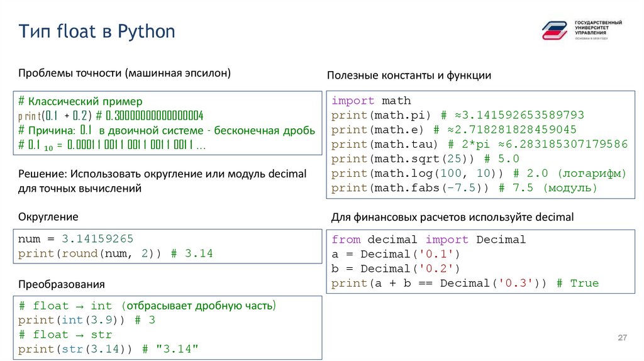Image resolution: width=644 pixels, height=361 pixels.
Task: Click the line 'print(math.tau)'
Action: click(480, 144)
